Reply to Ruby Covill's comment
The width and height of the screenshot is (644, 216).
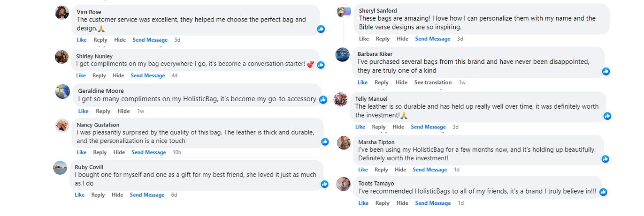pos(98,195)
